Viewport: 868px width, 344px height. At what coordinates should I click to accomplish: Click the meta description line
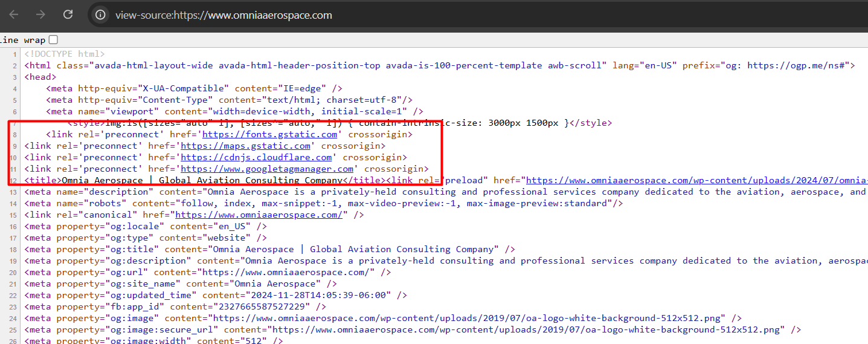[446, 192]
